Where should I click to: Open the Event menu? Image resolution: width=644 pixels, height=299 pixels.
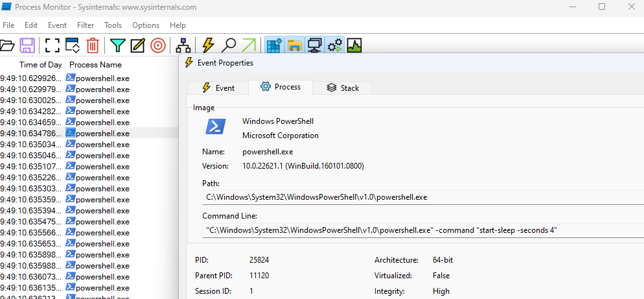click(57, 25)
